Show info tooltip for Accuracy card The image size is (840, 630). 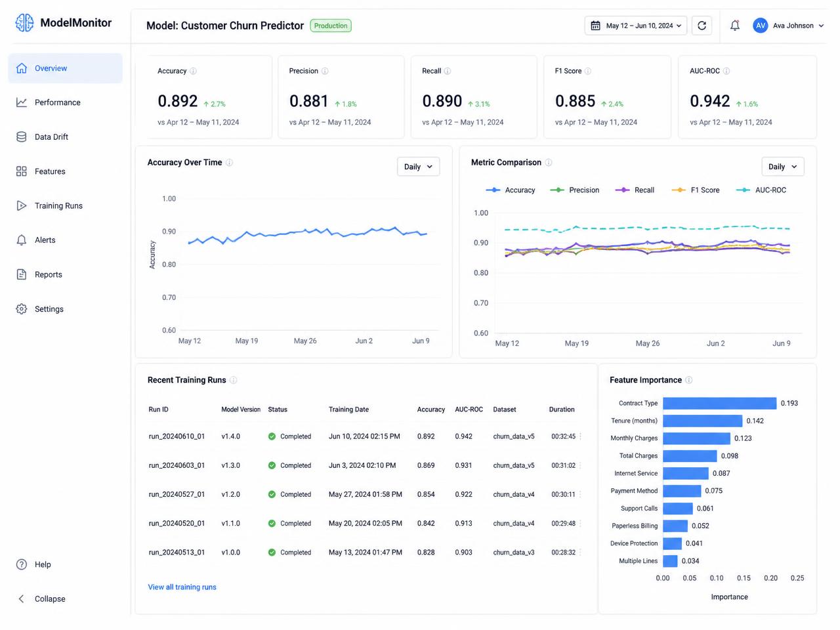(x=193, y=71)
